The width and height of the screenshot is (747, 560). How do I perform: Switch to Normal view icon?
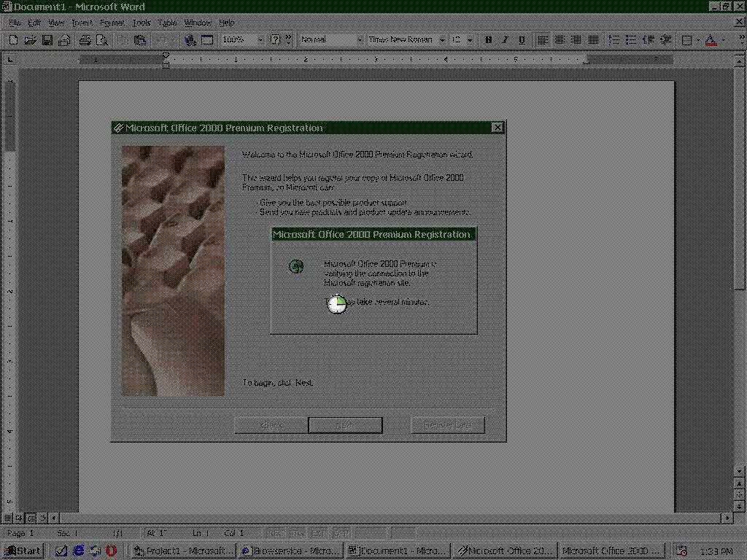[7, 518]
